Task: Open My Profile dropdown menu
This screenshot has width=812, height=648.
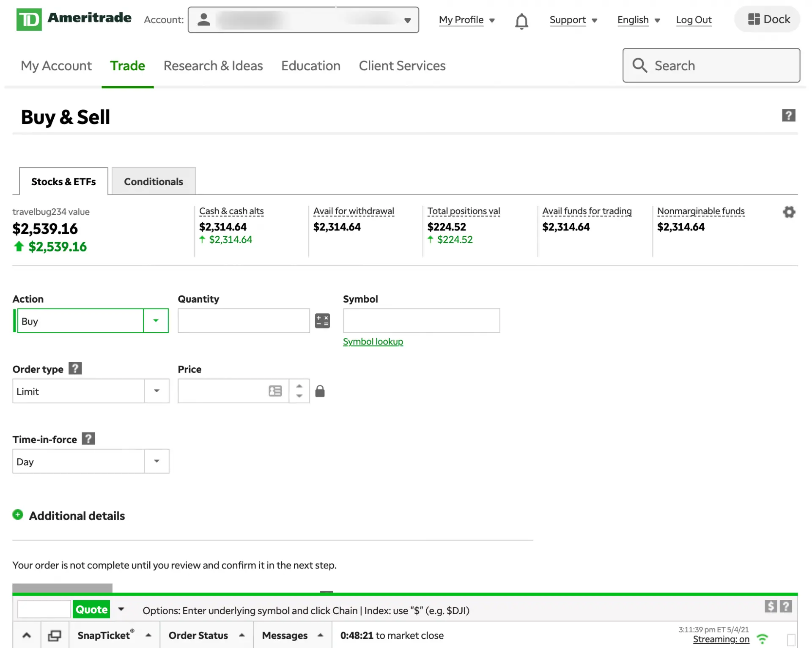Action: point(466,20)
